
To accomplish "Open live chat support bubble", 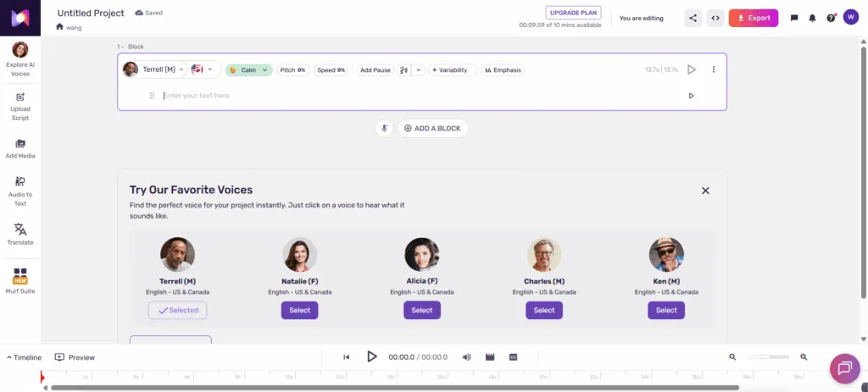I will coord(845,368).
